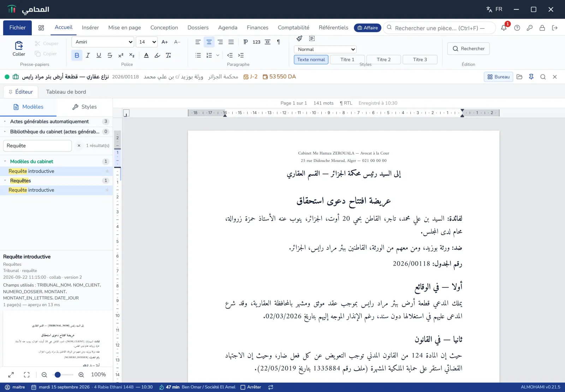Open the help question mark icon
Screen dimensions: 565x392
517,28
